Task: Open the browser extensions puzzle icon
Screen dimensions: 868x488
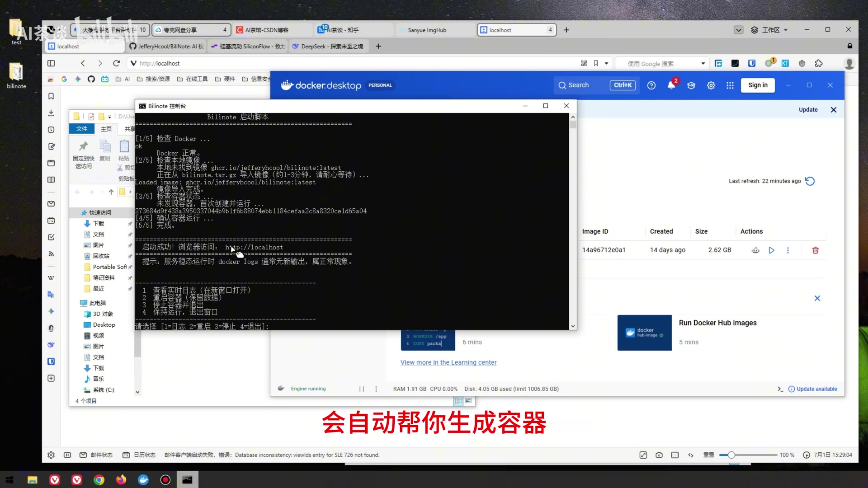Action: click(x=819, y=64)
